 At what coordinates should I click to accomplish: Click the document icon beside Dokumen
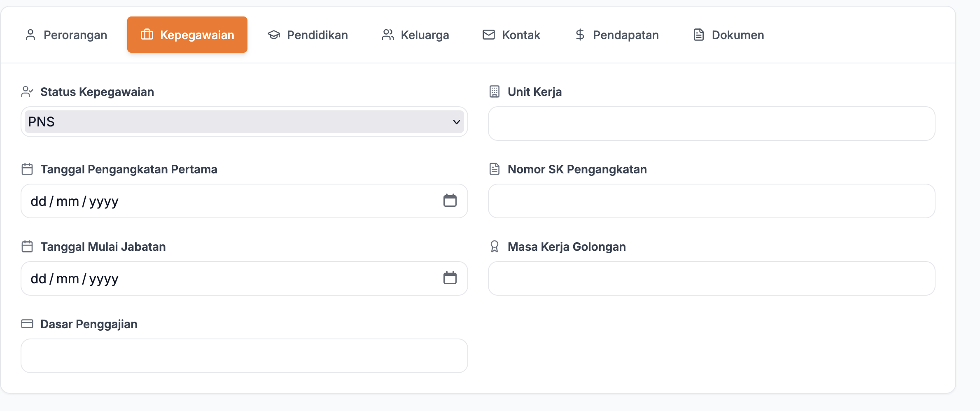tap(698, 35)
